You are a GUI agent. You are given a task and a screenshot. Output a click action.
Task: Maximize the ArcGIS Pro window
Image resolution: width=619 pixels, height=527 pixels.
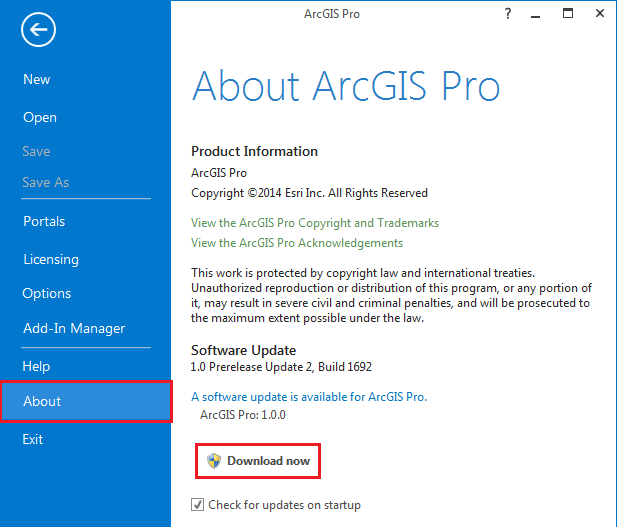568,13
